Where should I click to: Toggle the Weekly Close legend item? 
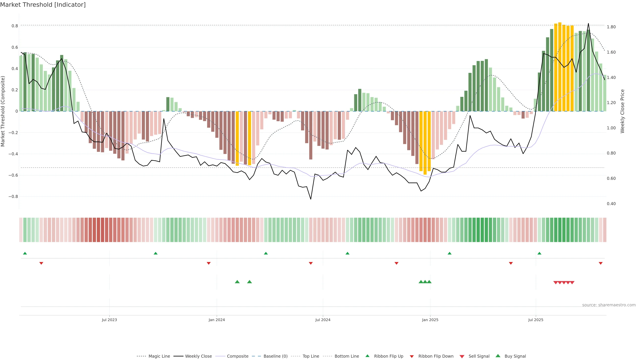coord(198,356)
